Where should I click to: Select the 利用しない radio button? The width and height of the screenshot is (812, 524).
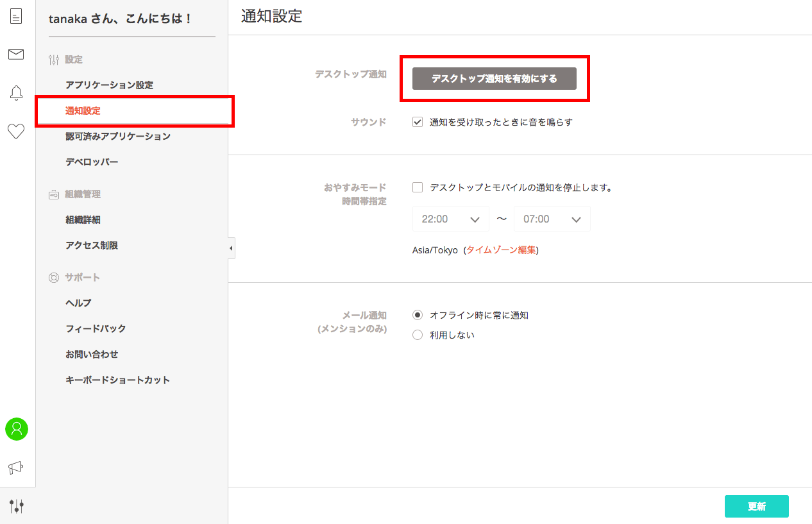[418, 335]
